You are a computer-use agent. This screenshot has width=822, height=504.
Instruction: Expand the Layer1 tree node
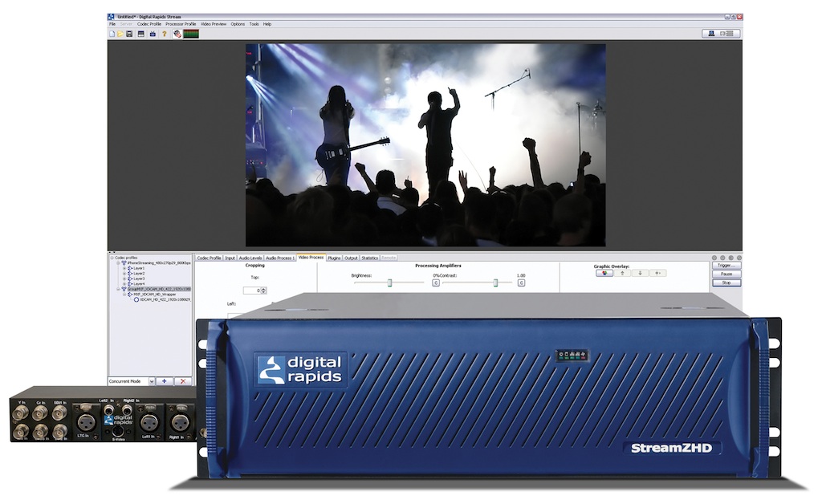click(x=124, y=268)
